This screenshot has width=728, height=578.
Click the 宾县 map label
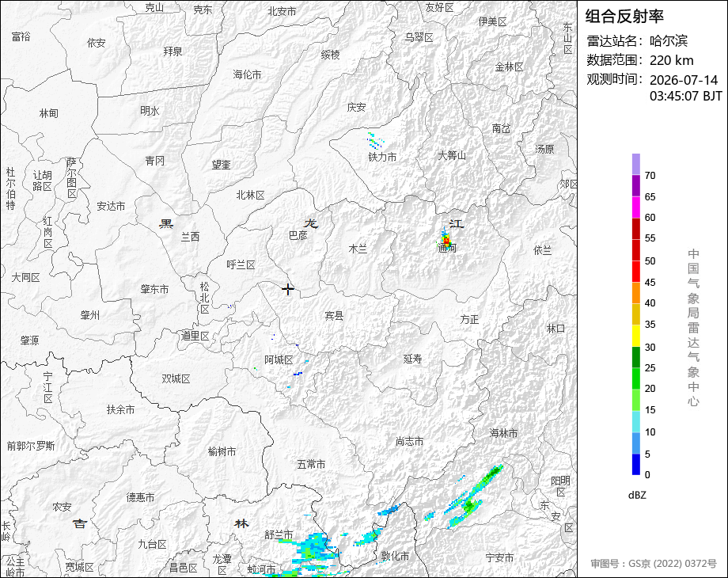[x=334, y=315]
